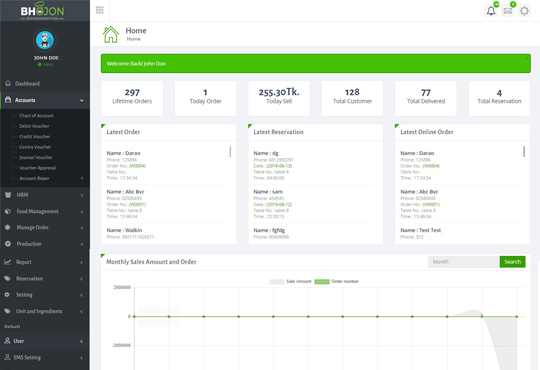Expand the HRM sidebar menu
Viewport: 540px width, 370px height.
[x=45, y=195]
